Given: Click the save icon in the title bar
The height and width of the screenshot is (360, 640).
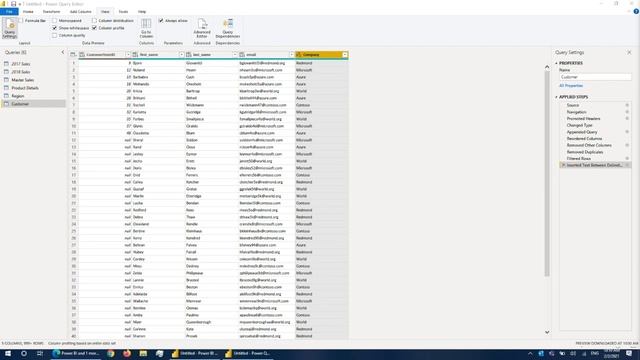Looking at the screenshot, I should pyautogui.click(x=13, y=4).
